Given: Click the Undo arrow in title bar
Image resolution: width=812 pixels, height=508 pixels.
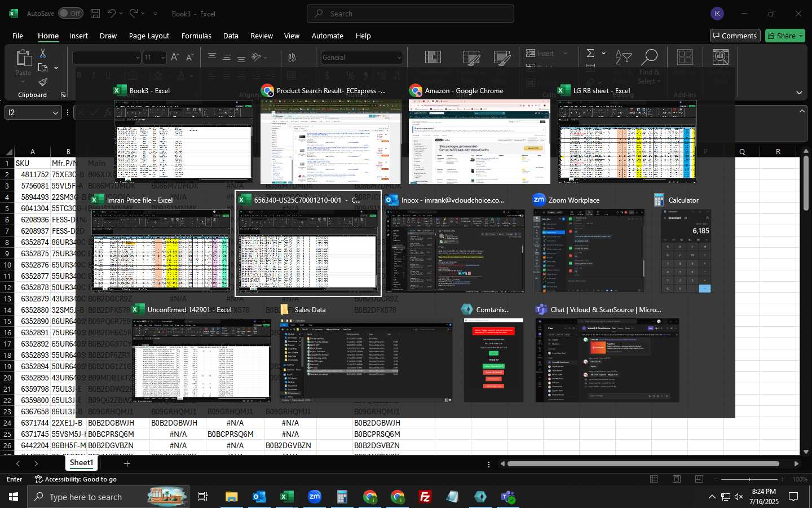Looking at the screenshot, I should pyautogui.click(x=112, y=14).
